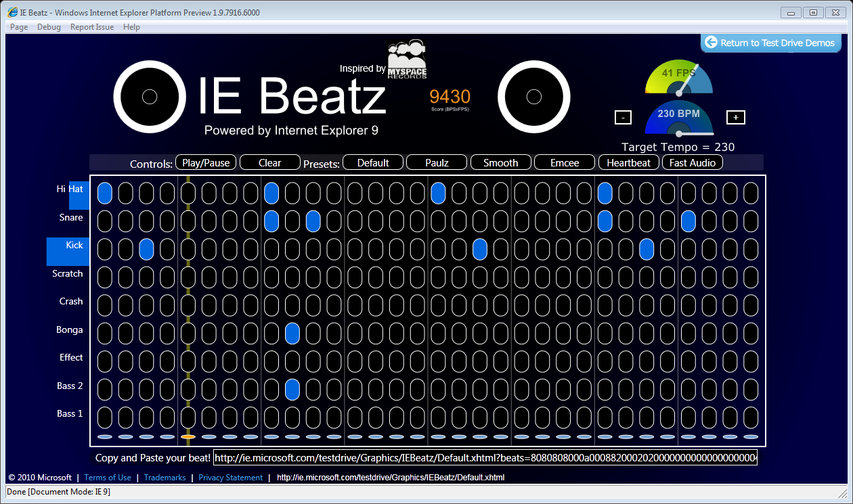Load the Emcee preset

(565, 162)
